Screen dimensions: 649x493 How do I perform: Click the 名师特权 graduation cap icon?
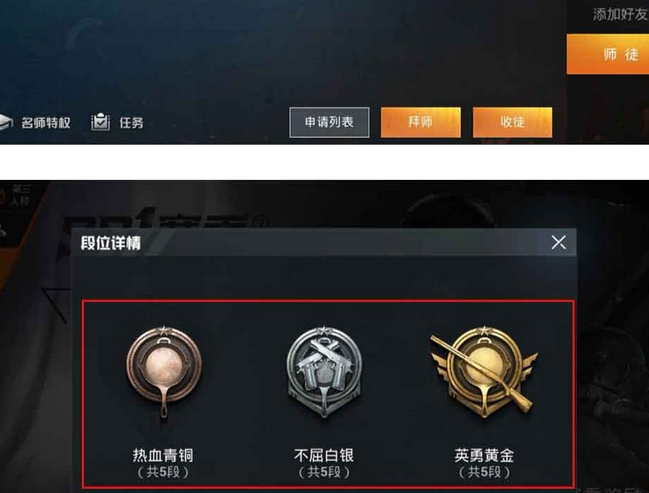pos(5,123)
